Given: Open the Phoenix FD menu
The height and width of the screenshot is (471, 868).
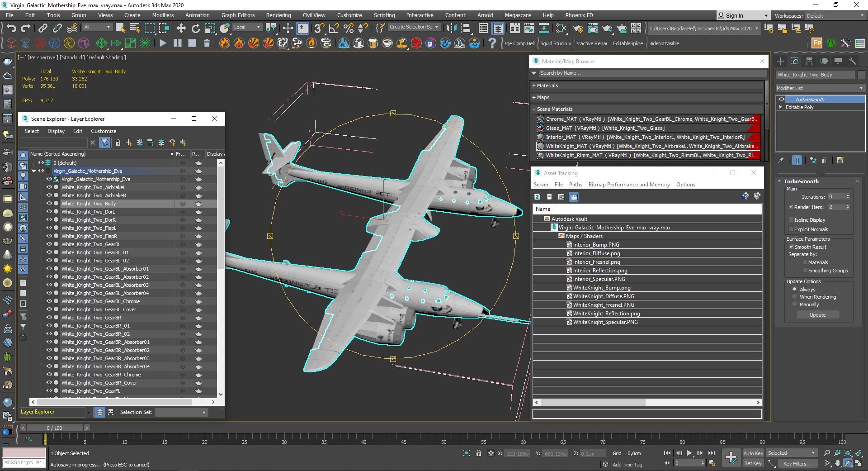Looking at the screenshot, I should click(579, 15).
